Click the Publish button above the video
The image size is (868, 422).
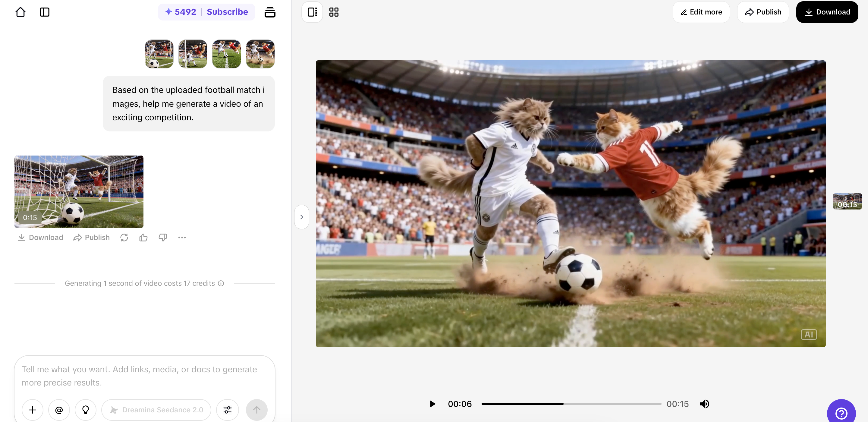point(763,12)
